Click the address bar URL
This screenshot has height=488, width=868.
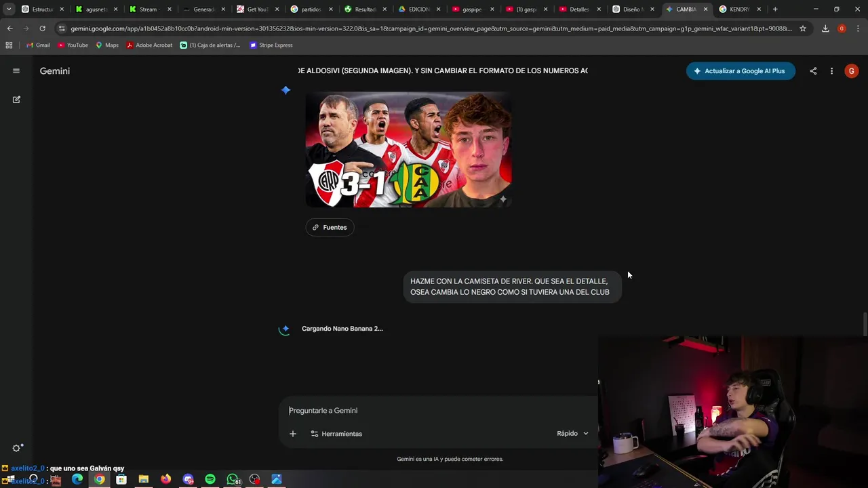[431, 28]
